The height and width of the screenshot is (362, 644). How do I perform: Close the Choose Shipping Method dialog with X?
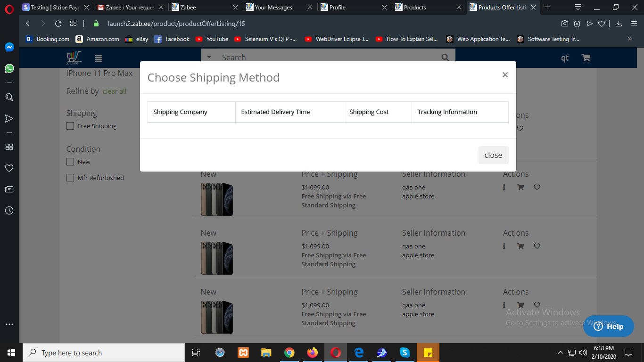point(505,74)
